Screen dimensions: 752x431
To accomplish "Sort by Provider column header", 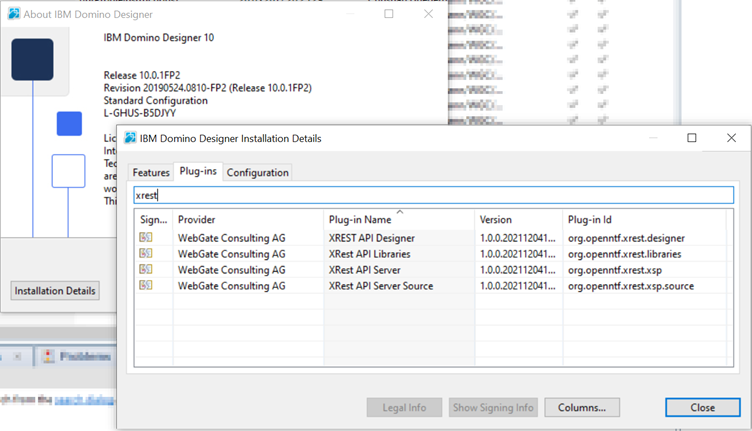I will coord(248,220).
